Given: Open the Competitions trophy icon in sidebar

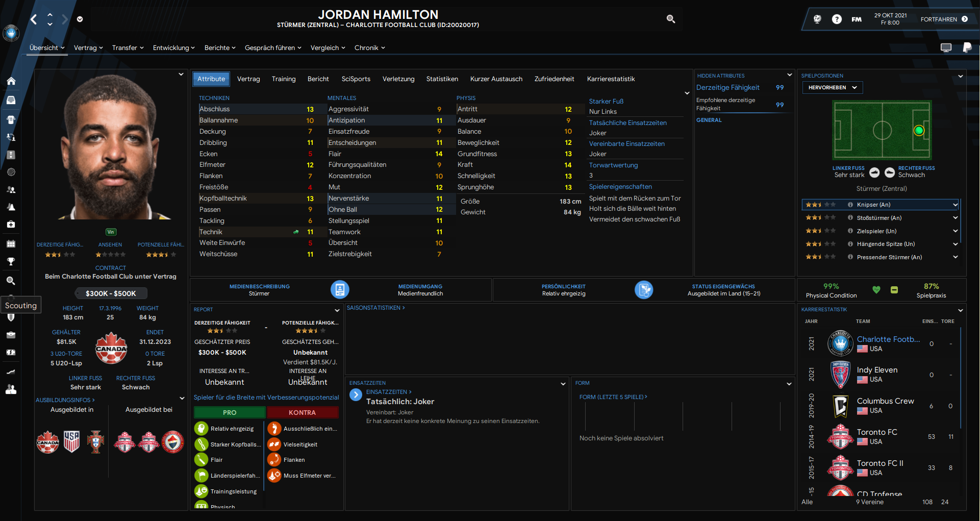Looking at the screenshot, I should 11,261.
